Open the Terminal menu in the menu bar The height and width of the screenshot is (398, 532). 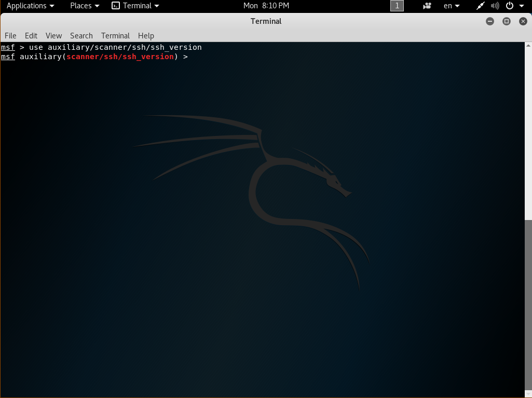(115, 35)
